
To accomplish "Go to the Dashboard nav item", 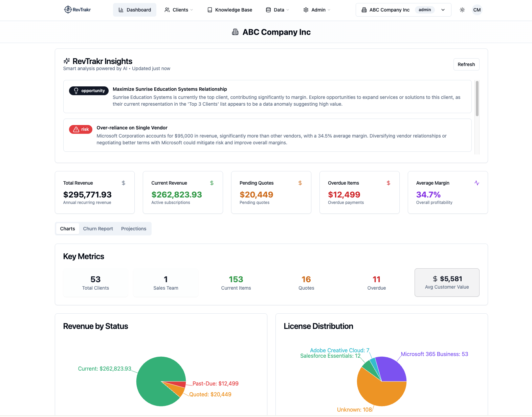I will 135,10.
